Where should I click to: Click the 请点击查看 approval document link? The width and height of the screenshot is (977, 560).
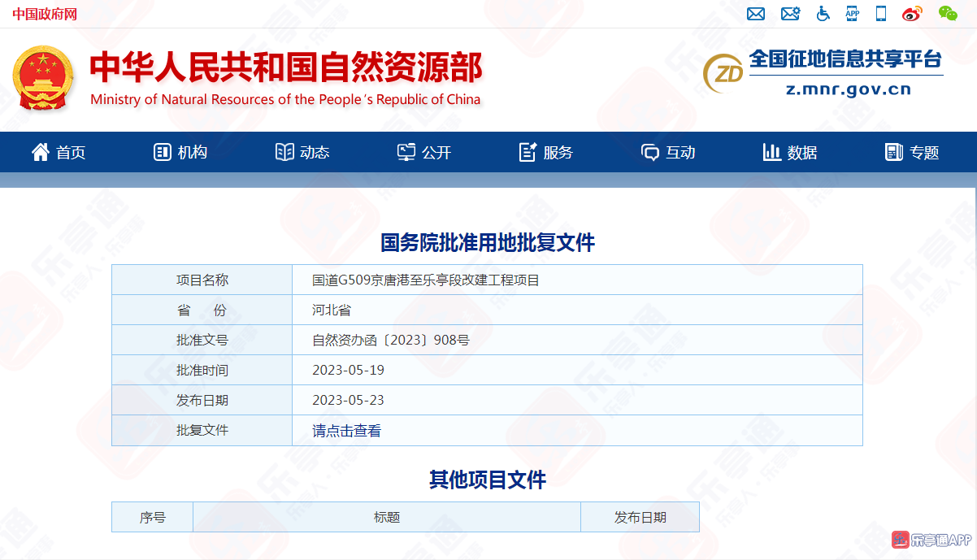[x=346, y=431]
